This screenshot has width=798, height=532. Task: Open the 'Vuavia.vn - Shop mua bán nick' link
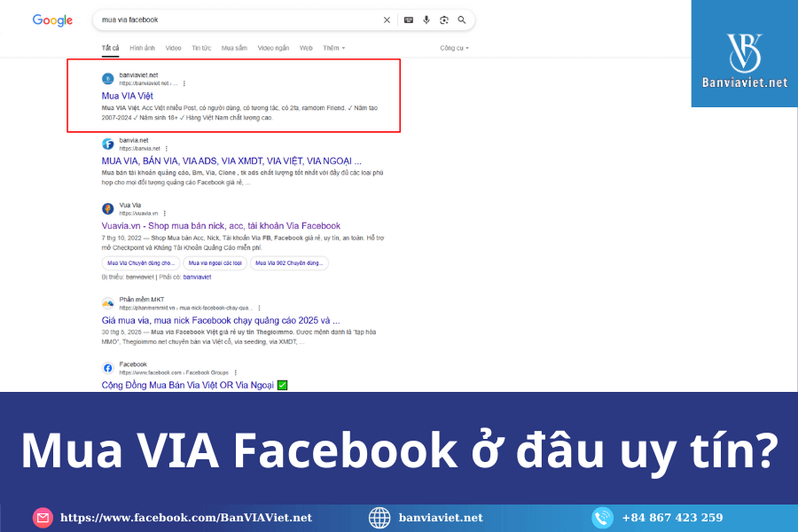(221, 225)
